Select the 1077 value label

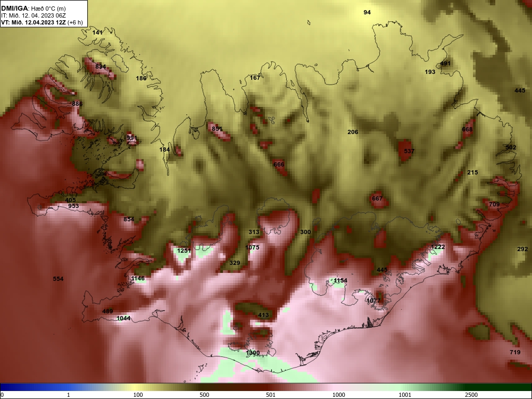pos(373,301)
